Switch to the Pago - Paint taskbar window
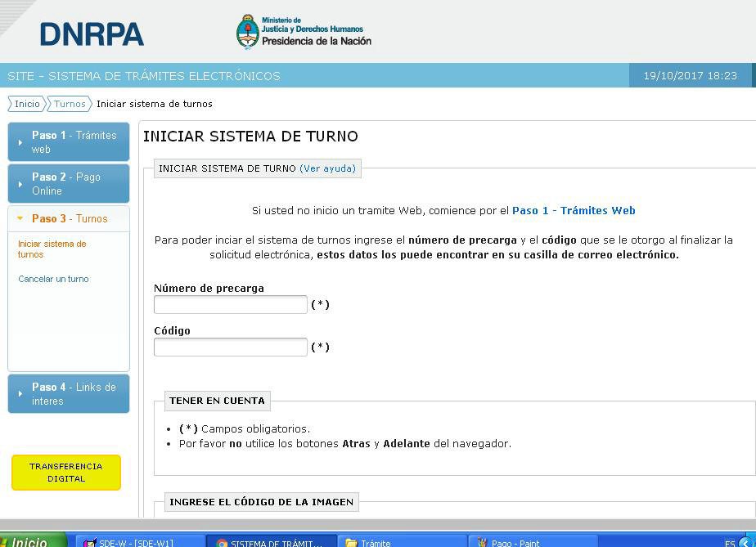The image size is (756, 547). 532,542
